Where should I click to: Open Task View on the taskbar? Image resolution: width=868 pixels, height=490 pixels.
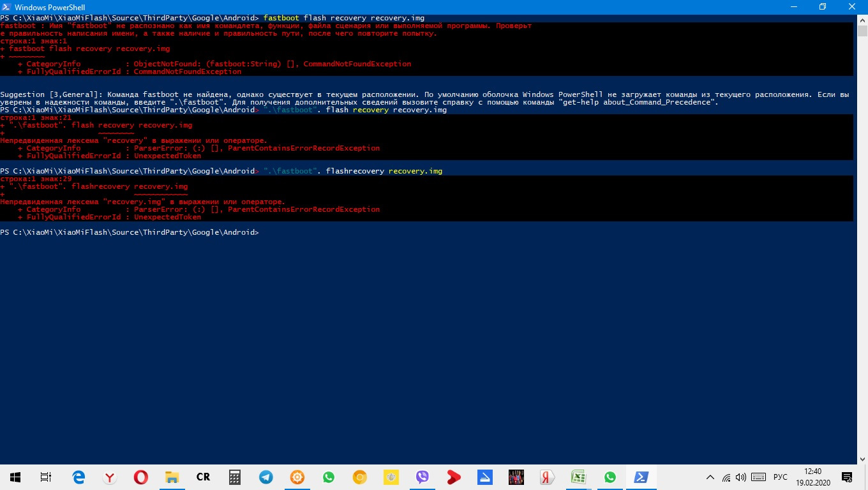(x=46, y=477)
